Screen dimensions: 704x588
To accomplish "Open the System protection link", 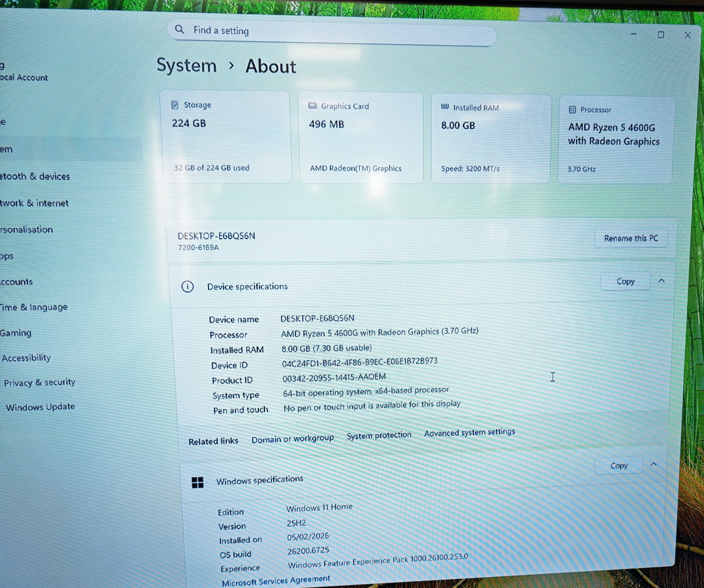I will pos(379,435).
